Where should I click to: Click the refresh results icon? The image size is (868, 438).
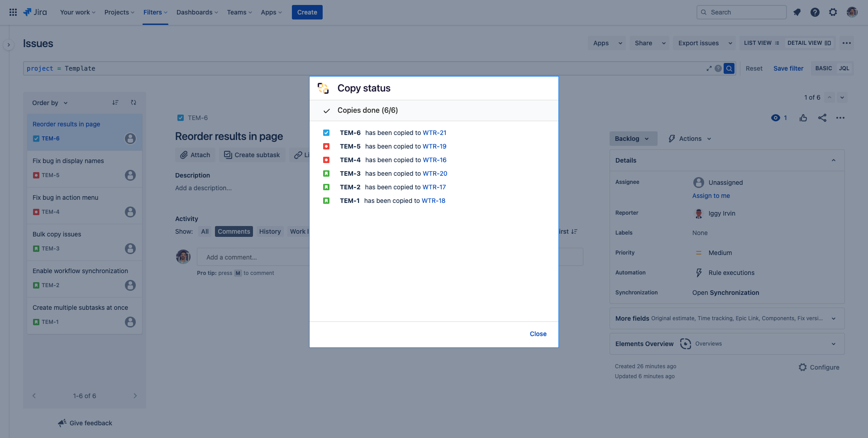pos(134,103)
